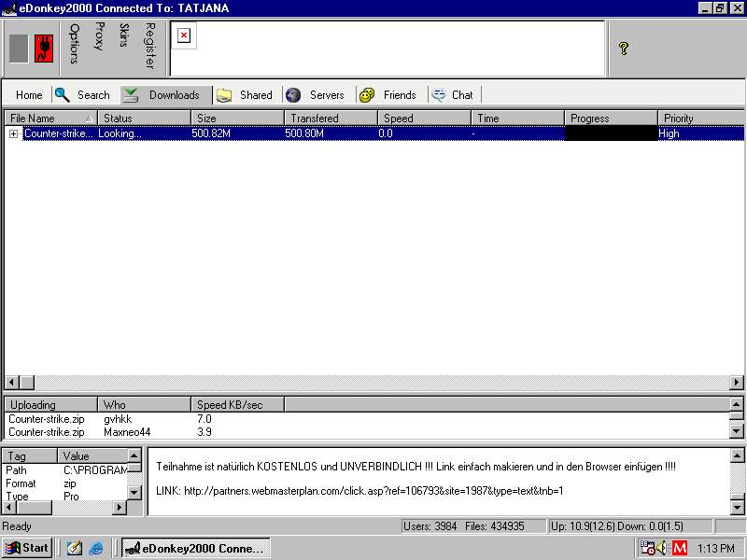The height and width of the screenshot is (560, 747).
Task: Sort downloads by Progress column
Action: [x=612, y=118]
